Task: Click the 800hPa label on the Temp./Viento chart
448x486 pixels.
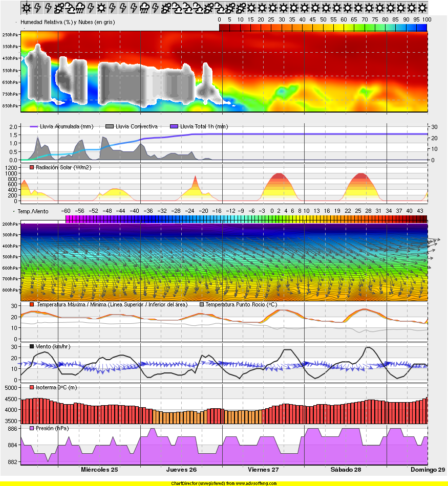Action: click(x=10, y=290)
